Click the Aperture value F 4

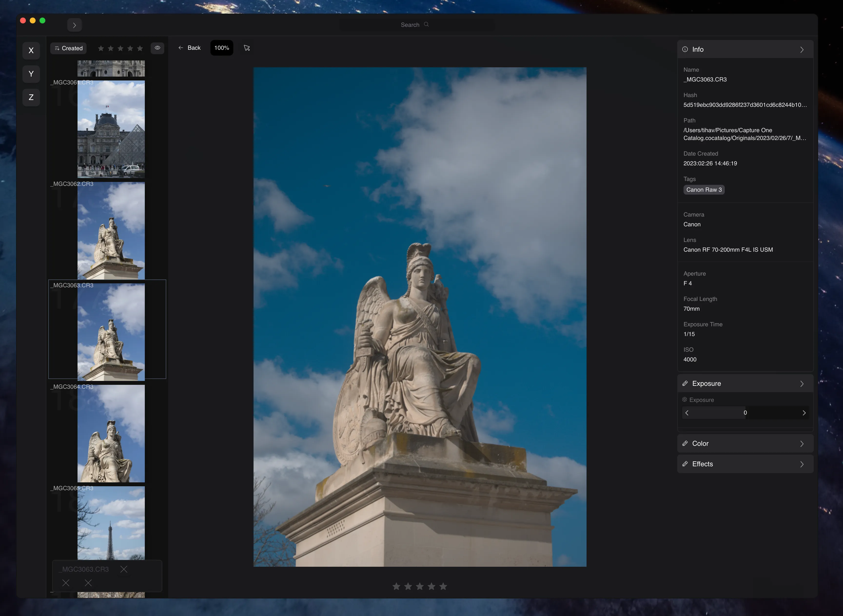[688, 283]
